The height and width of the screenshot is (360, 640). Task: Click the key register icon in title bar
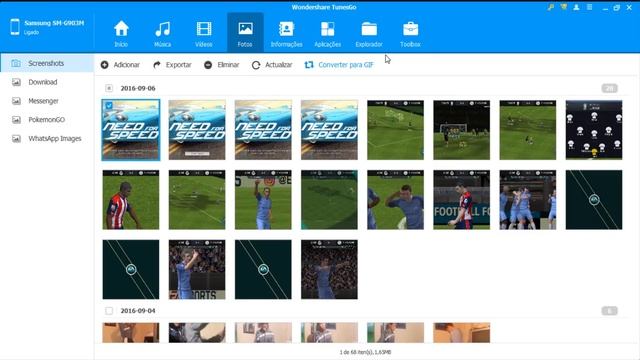pyautogui.click(x=551, y=7)
